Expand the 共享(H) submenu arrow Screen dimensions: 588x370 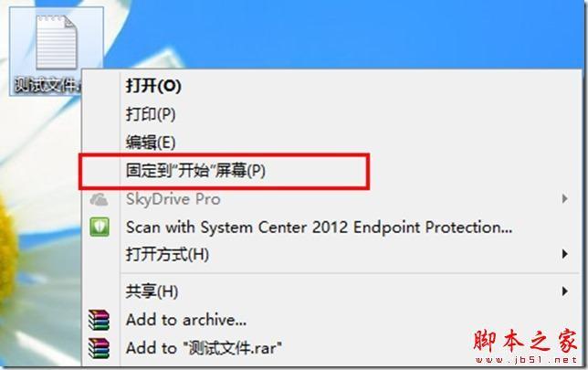(565, 291)
